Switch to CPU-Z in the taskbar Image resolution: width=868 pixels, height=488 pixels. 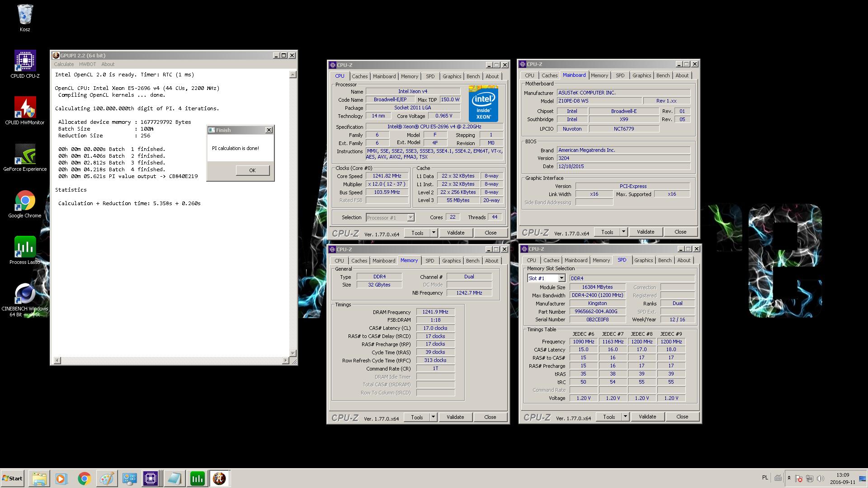click(151, 479)
